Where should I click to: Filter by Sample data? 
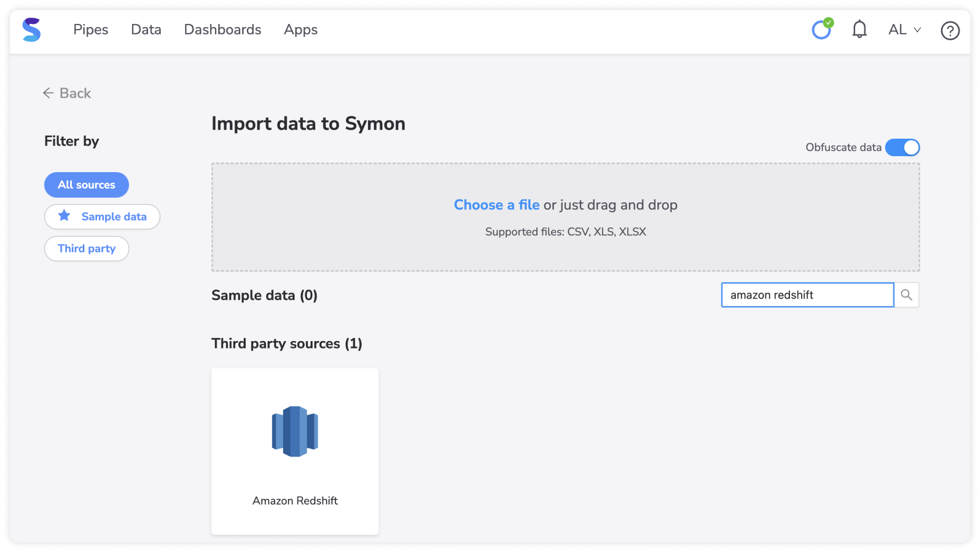coord(102,217)
